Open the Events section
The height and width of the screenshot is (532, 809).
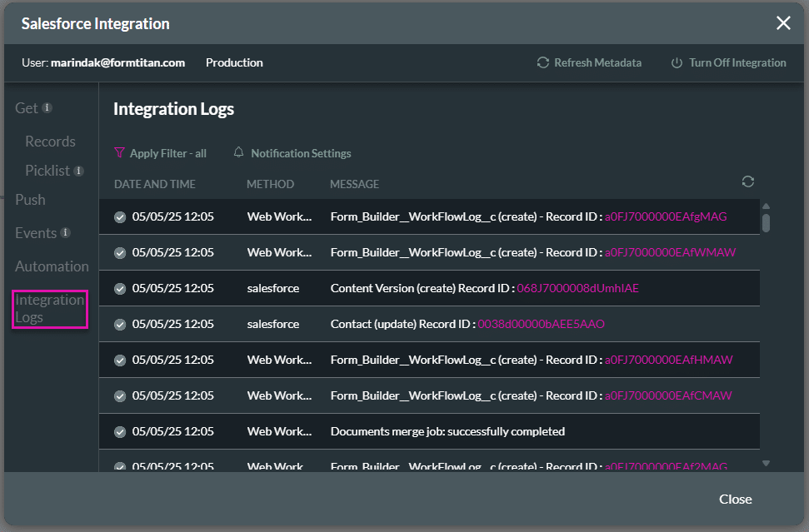coord(36,233)
